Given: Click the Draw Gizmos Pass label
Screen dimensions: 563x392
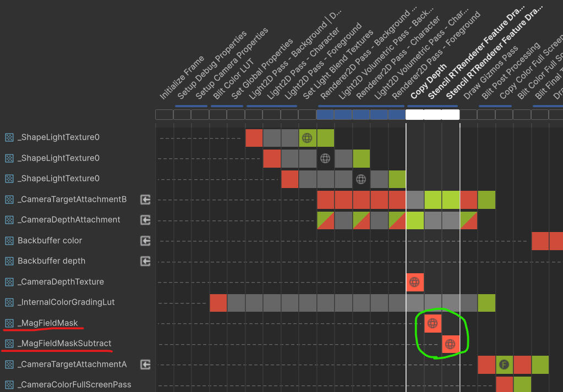Looking at the screenshot, I should (491, 73).
